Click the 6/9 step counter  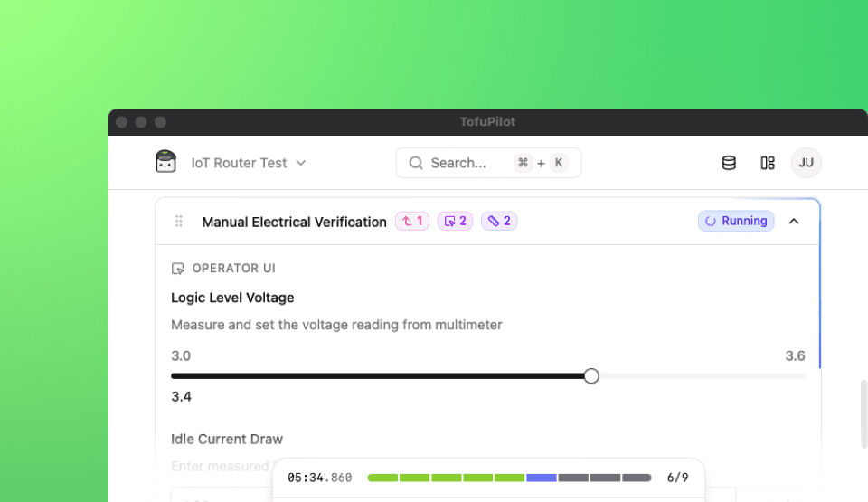click(x=677, y=478)
